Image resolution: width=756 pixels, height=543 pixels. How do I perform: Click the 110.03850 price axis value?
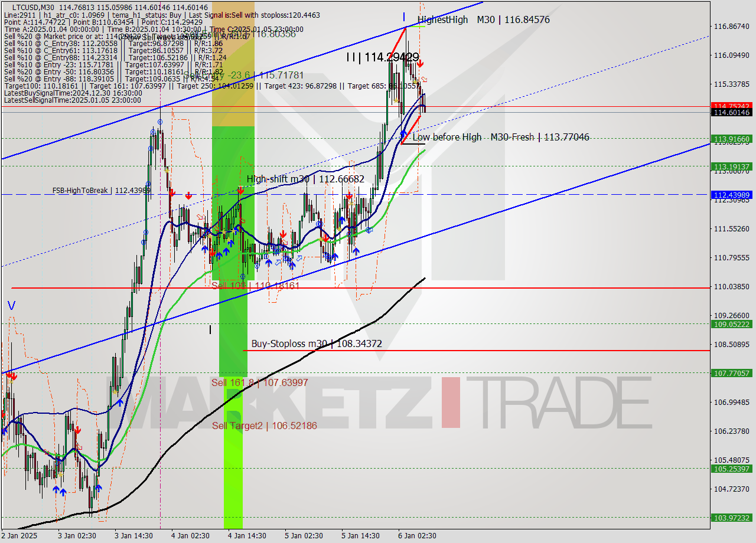click(x=732, y=287)
